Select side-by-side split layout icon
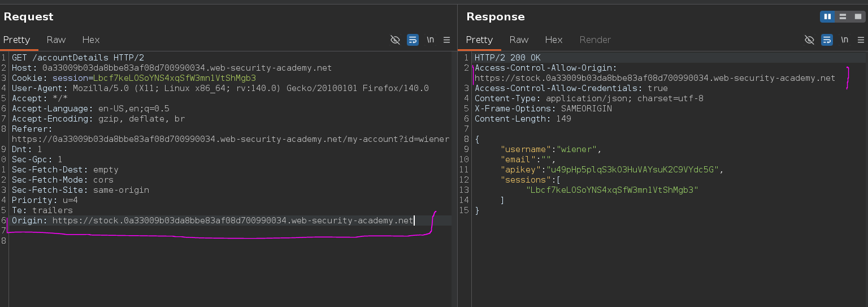Image resolution: width=868 pixels, height=307 pixels. tap(827, 16)
